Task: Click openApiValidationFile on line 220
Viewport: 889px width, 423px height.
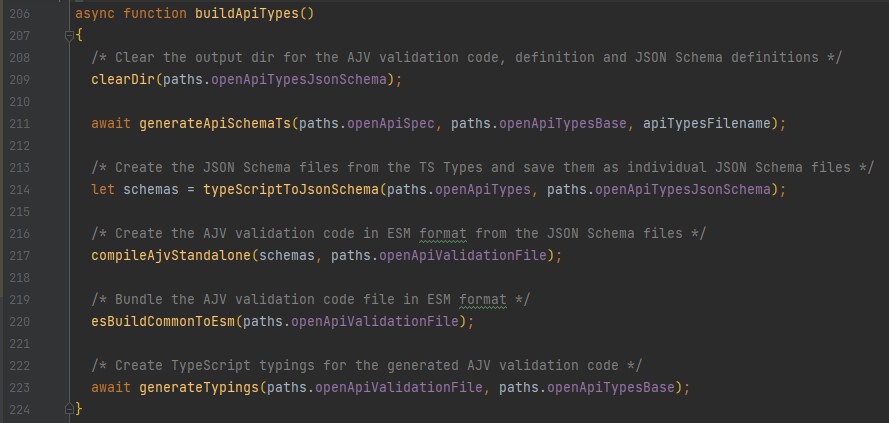Action: point(375,322)
